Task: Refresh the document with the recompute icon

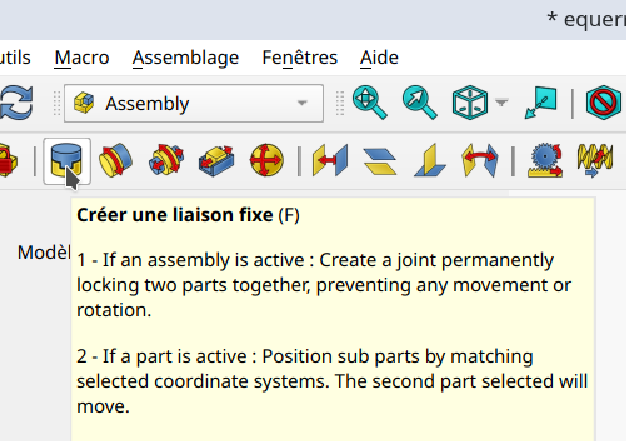Action: [x=15, y=102]
